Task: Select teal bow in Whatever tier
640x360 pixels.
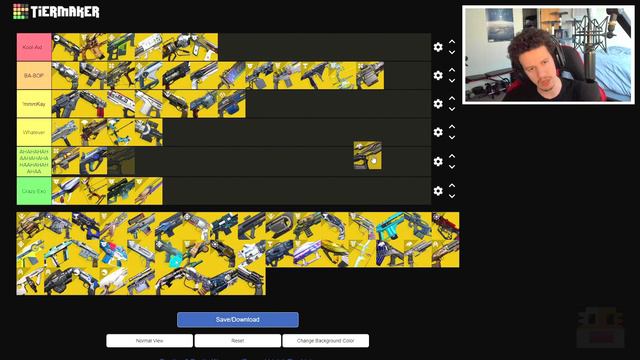Action: (121, 132)
